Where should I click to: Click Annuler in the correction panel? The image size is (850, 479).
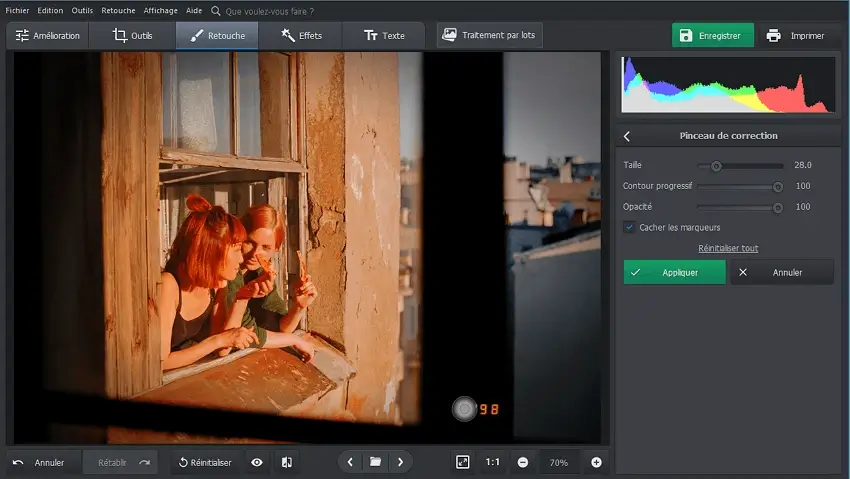(782, 272)
